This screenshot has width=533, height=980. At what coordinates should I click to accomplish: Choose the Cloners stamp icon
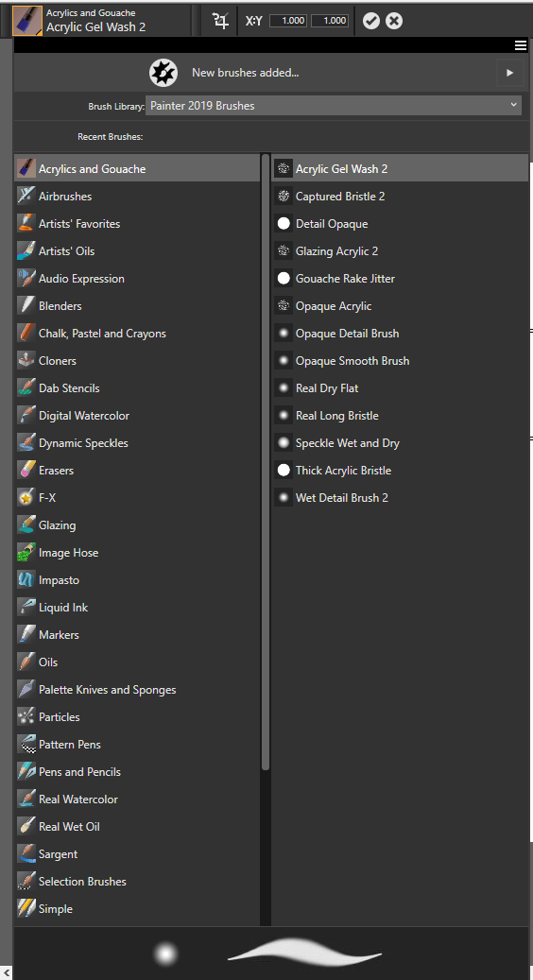[26, 361]
